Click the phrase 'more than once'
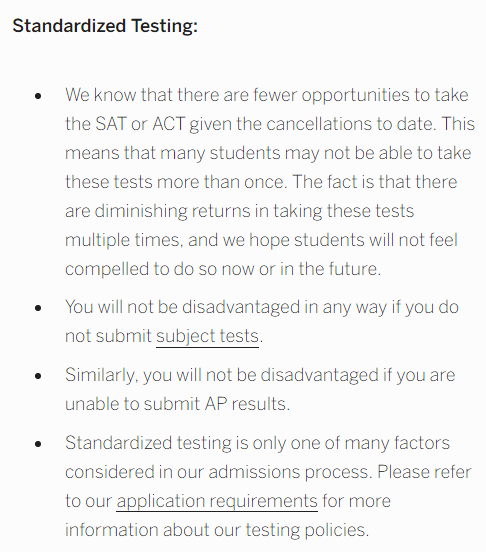486x552 pixels. [x=221, y=182]
